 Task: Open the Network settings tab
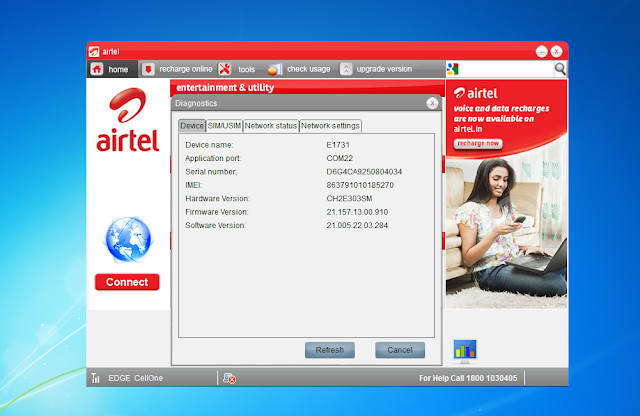coord(330,126)
